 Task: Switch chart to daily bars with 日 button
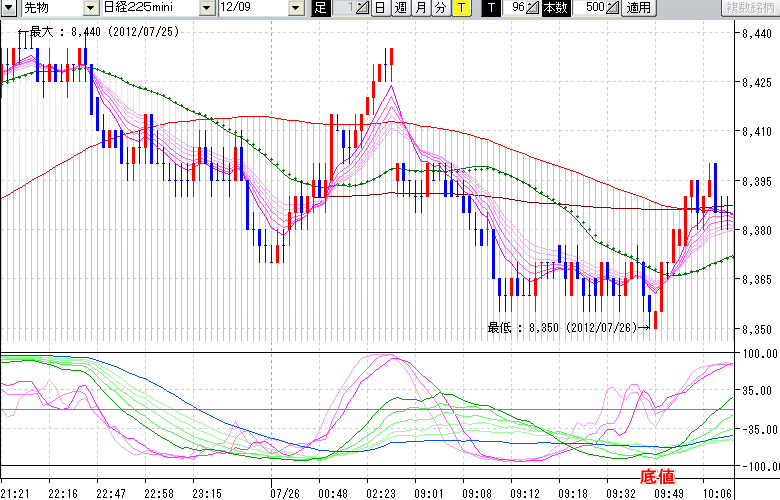click(x=381, y=7)
